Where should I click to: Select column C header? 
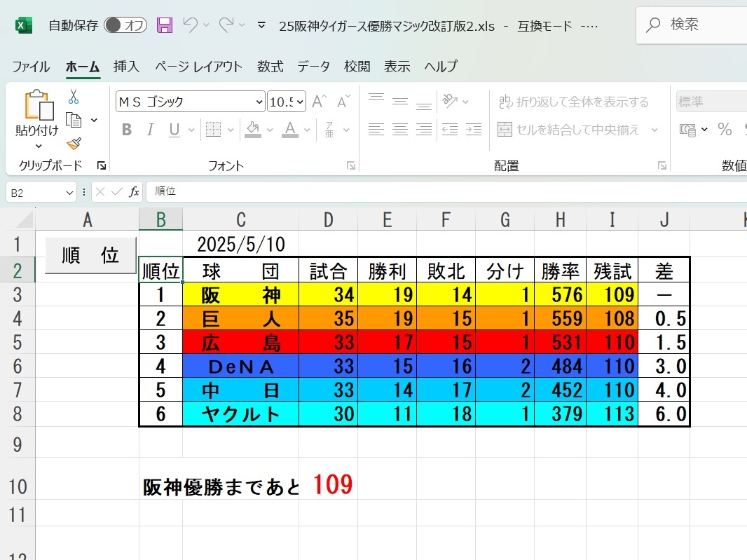[240, 219]
